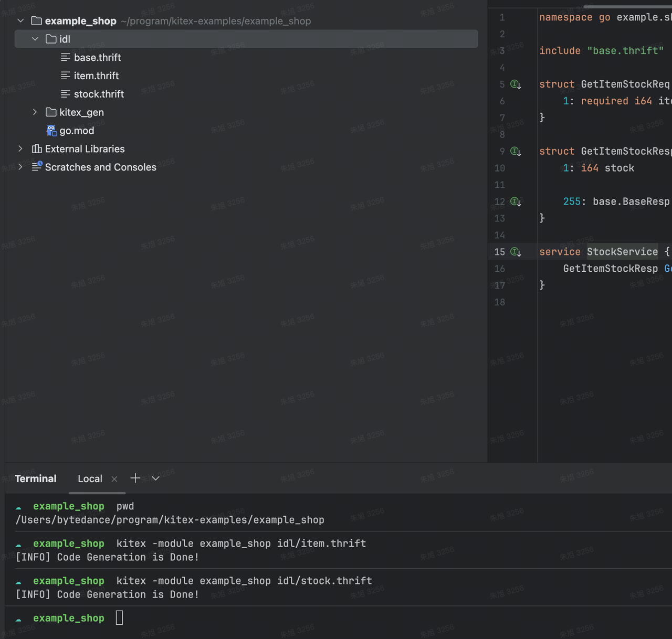Select the kitex_gen folder
This screenshot has width=672, height=639.
tap(81, 112)
